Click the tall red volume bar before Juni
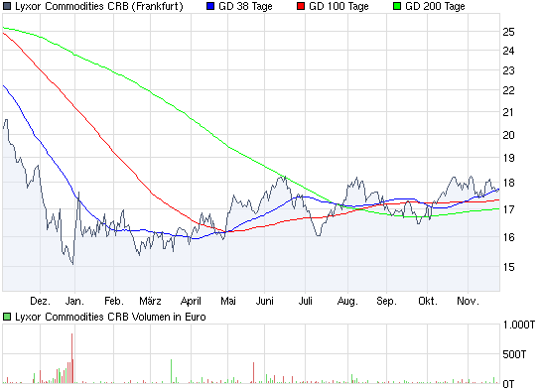Screen dimensions: 541x392 [253, 373]
